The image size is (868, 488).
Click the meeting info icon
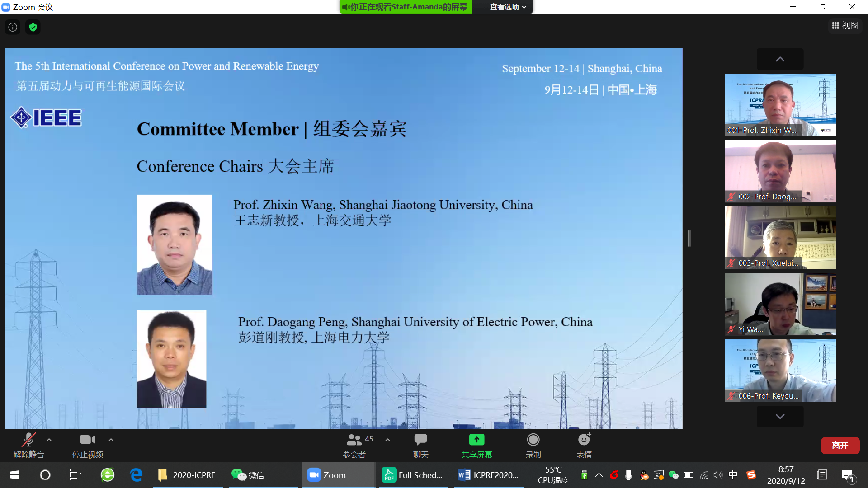tap(13, 27)
